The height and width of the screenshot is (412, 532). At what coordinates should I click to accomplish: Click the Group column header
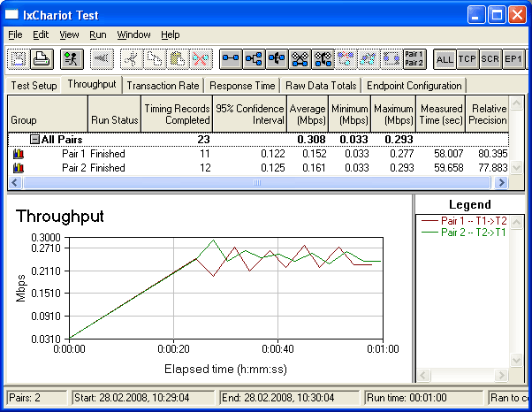(x=48, y=114)
